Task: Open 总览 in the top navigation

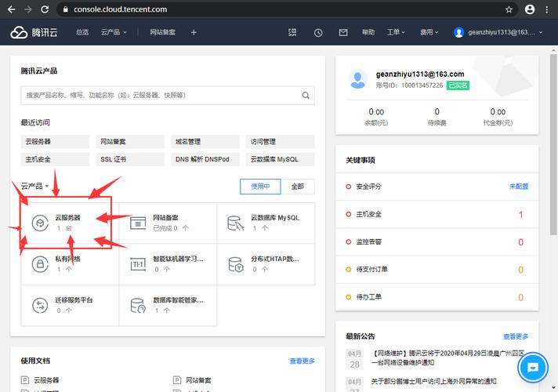Action: (82, 32)
